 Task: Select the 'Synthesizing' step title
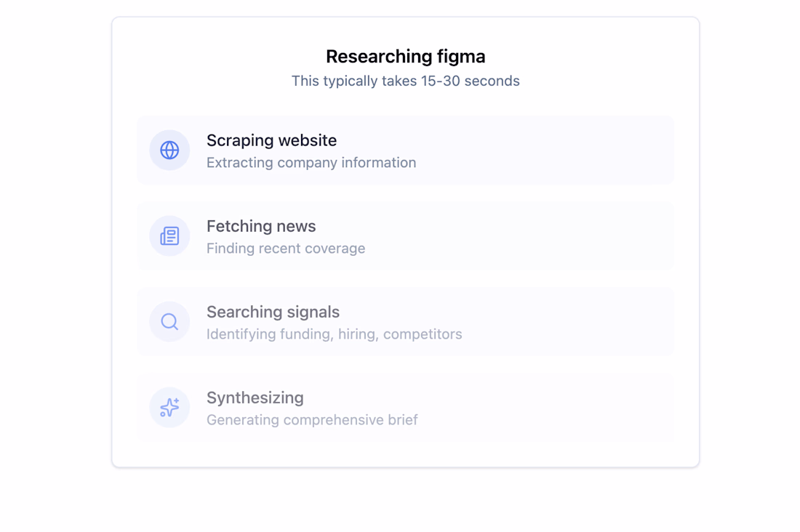[255, 398]
